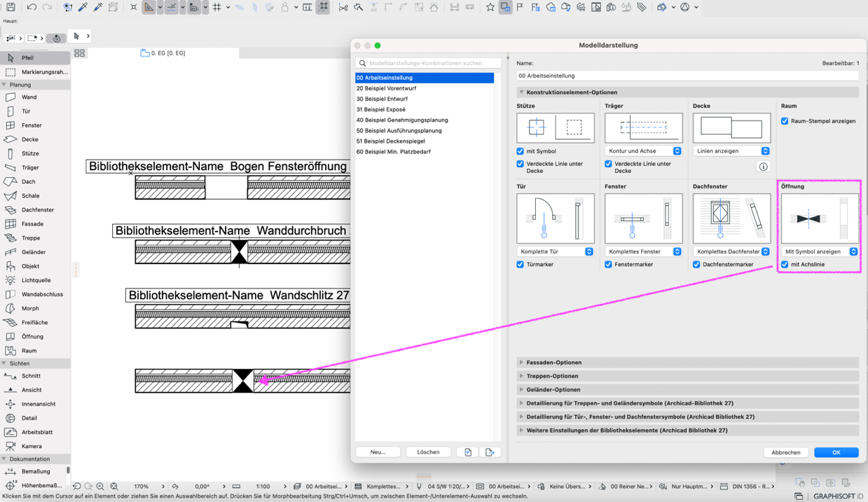Select the Geländer tool
The width and height of the screenshot is (868, 502).
pos(35,252)
